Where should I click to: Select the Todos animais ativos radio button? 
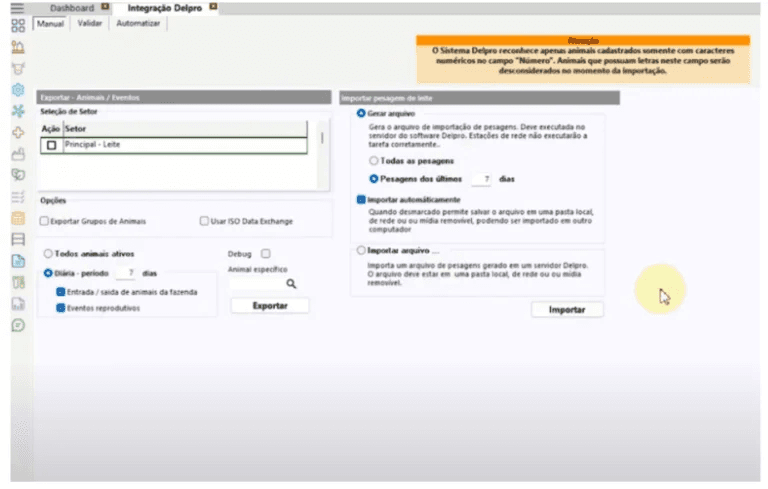pos(48,254)
